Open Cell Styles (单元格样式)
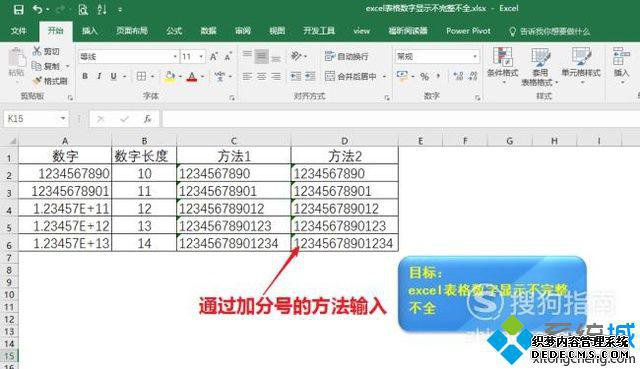Screen dimensions: 640x369 click(x=581, y=65)
